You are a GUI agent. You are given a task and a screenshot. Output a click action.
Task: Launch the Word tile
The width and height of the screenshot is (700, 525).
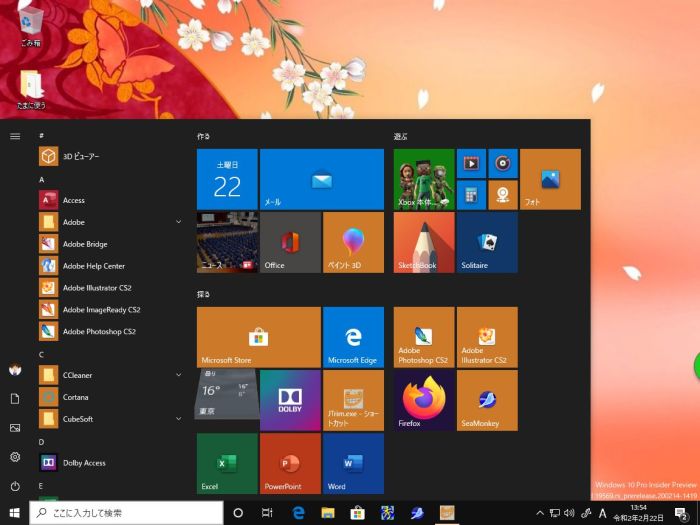click(353, 463)
